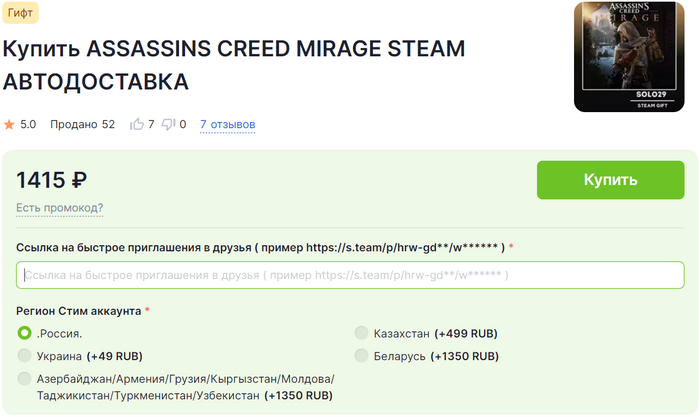The width and height of the screenshot is (700, 417).
Task: Click the 5.0 rating value
Action: tap(28, 125)
